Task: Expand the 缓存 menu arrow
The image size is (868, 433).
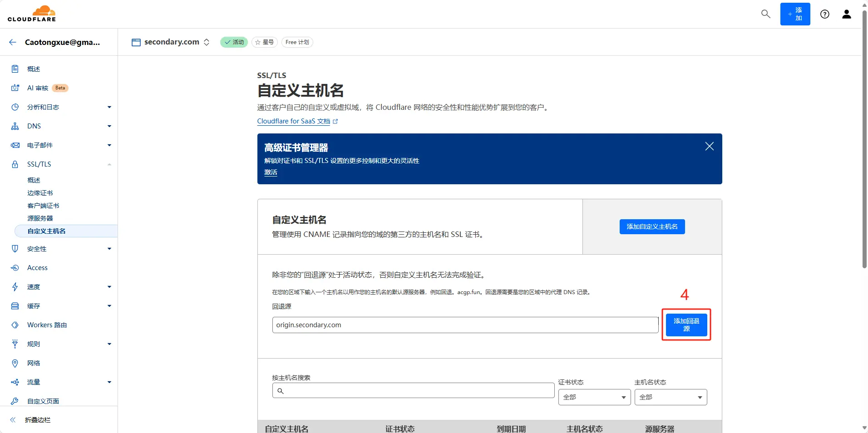Action: click(x=109, y=306)
